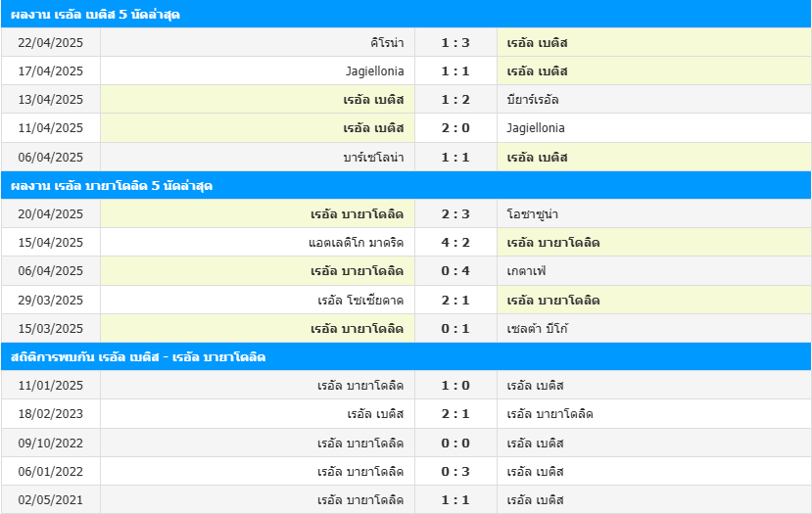Select the บียาร์เรอัล team name
Screen dimensions: 812x514
coord(533,100)
